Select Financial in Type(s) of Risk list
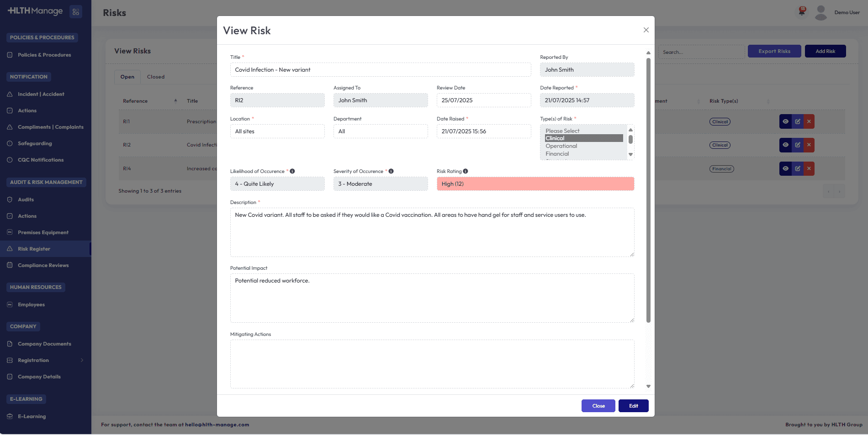Viewport: 868px width, 435px height. [557, 154]
